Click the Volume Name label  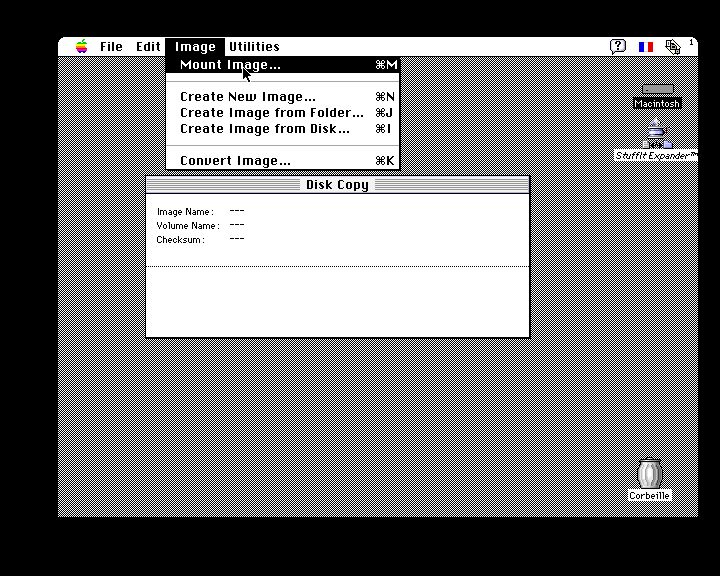187,226
